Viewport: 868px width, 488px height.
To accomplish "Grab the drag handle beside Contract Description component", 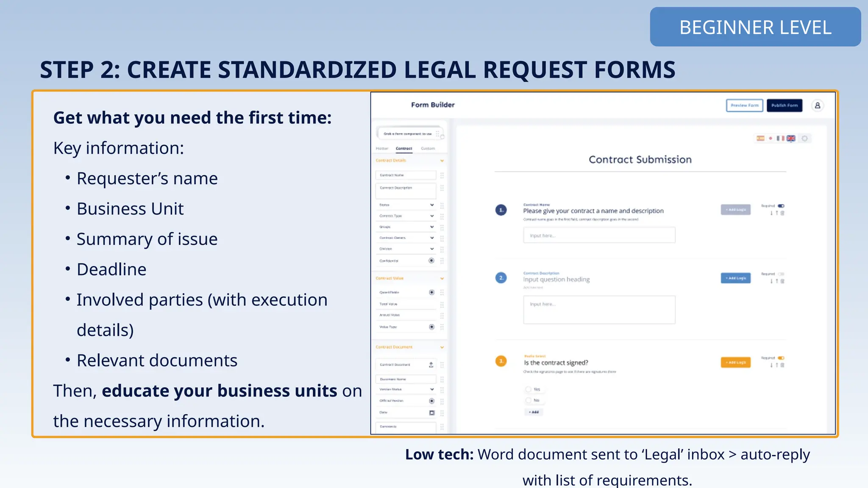I will (x=442, y=188).
